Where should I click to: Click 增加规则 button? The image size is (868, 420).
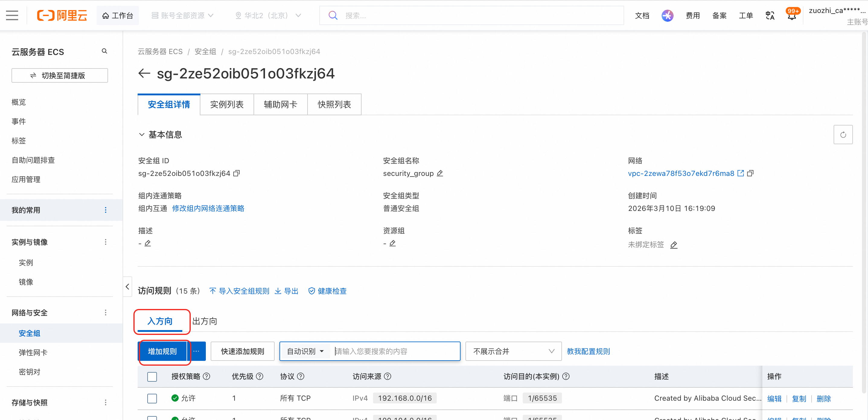(162, 351)
